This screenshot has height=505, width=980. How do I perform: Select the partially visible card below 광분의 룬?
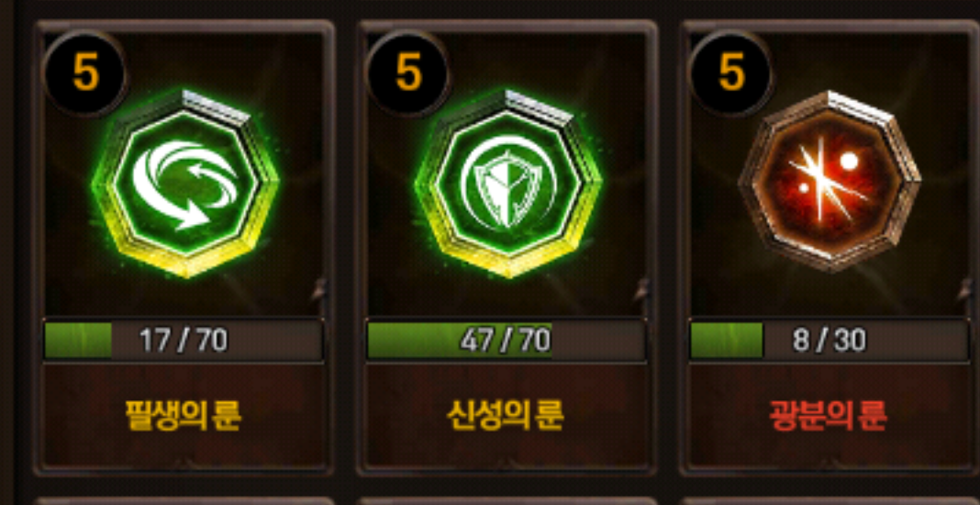(830, 500)
